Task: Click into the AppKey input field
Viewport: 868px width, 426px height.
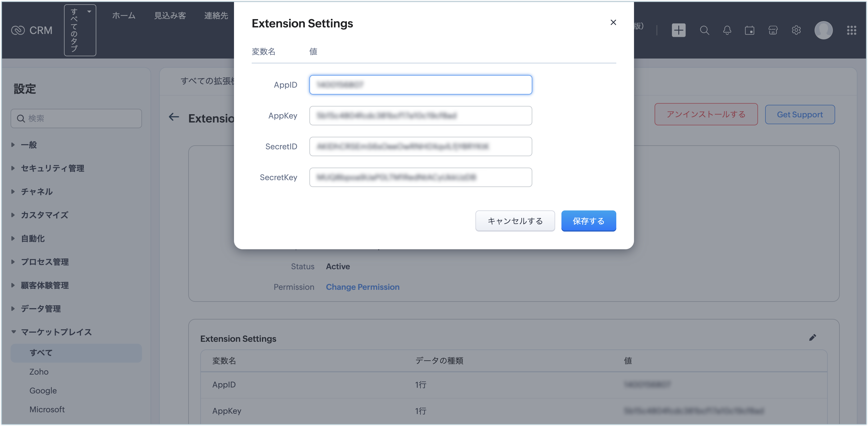Action: coord(421,116)
